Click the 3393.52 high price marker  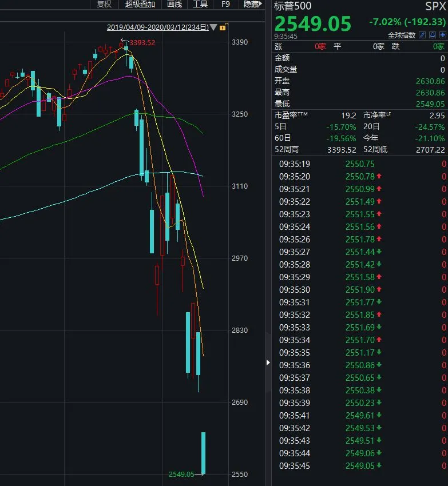point(142,42)
